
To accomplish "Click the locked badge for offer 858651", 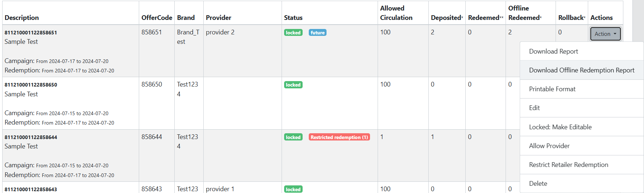I will (293, 33).
